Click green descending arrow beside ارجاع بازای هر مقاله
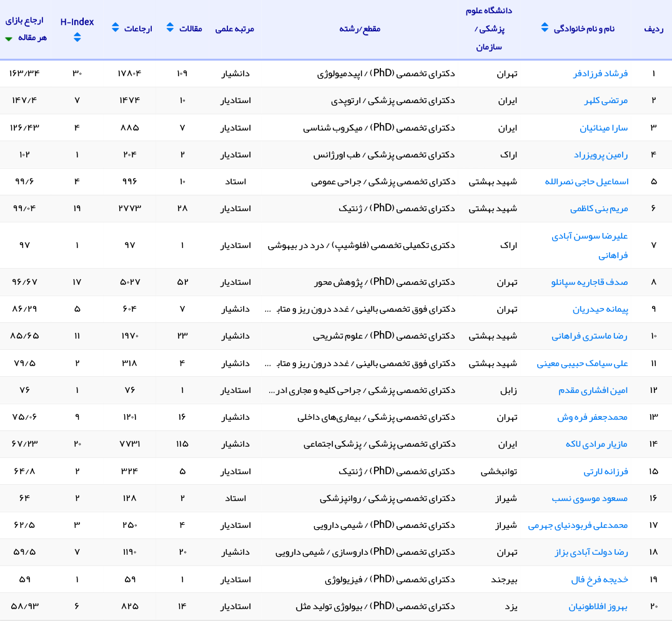The image size is (672, 621). pos(9,39)
